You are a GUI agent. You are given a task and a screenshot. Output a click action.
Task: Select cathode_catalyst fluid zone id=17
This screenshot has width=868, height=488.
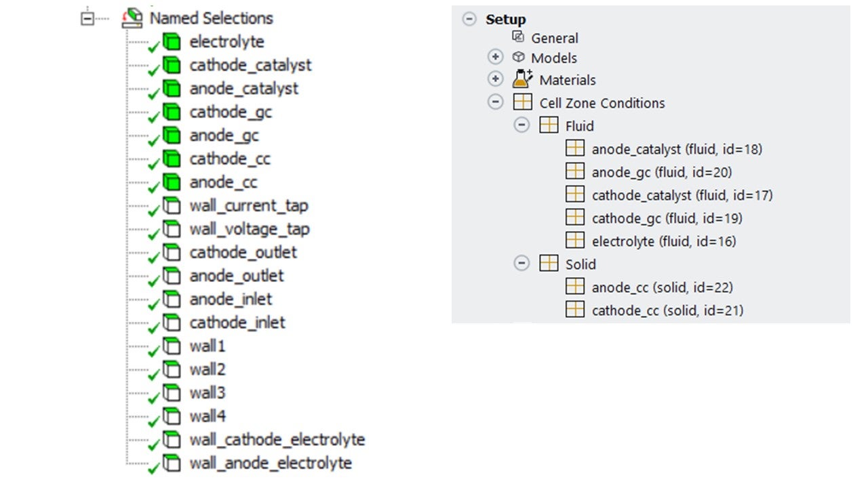[x=682, y=195]
